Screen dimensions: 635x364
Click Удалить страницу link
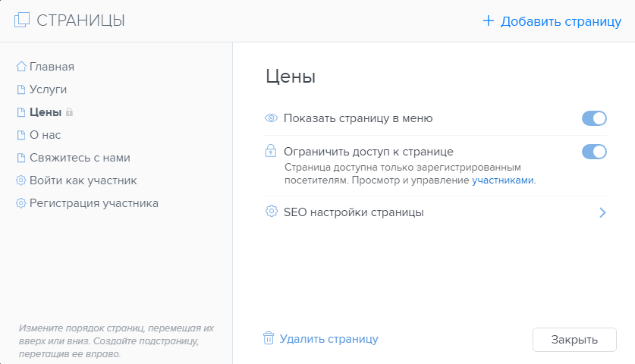pos(329,339)
